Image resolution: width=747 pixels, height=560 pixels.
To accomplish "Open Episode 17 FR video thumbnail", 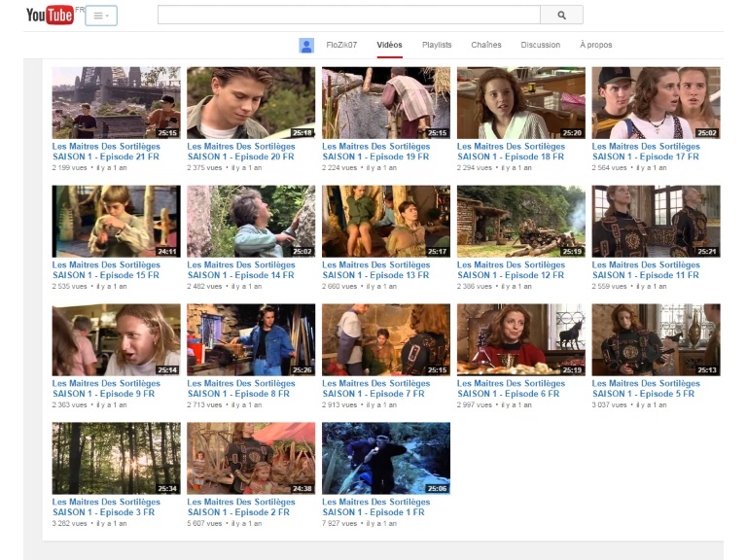I will tap(656, 103).
